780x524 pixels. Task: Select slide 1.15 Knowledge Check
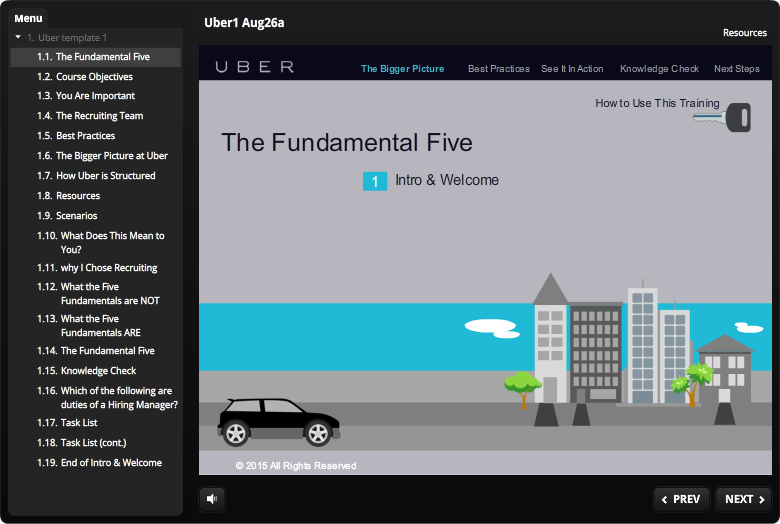click(x=96, y=371)
